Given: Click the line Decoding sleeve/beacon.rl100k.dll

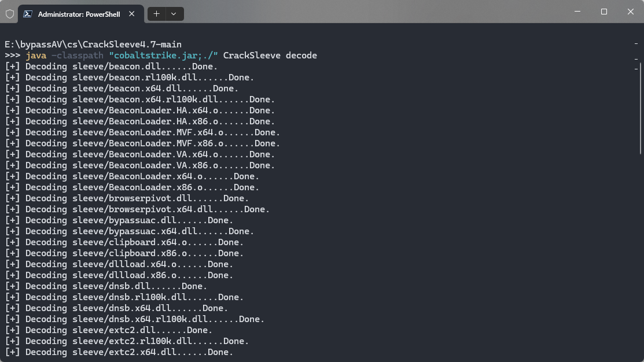Looking at the screenshot, I should click(x=130, y=77).
